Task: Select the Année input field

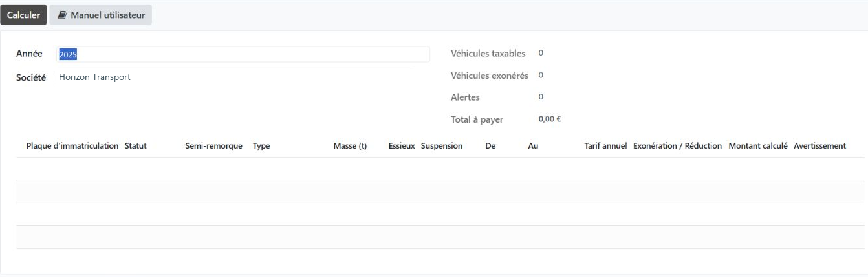Action: coord(244,55)
